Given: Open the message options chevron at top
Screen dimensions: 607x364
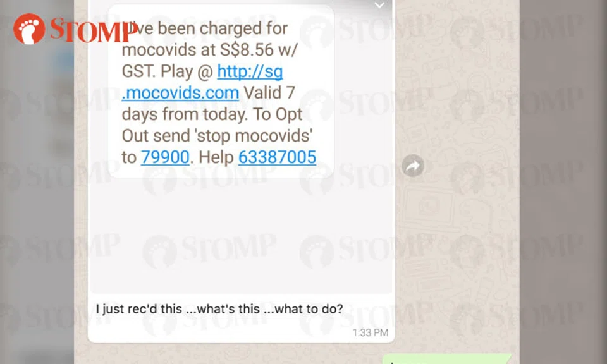Looking at the screenshot, I should coord(379,5).
